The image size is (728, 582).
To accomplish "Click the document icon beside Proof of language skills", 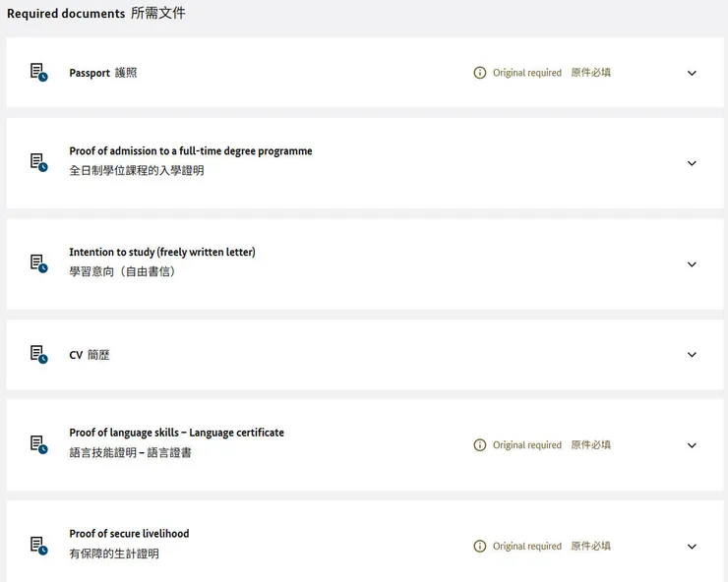I will tap(38, 444).
